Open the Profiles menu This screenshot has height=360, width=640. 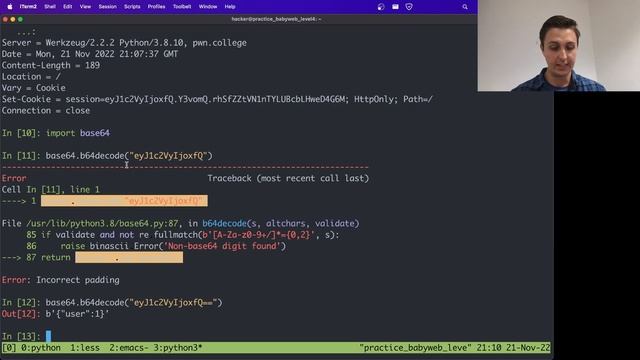(x=156, y=7)
